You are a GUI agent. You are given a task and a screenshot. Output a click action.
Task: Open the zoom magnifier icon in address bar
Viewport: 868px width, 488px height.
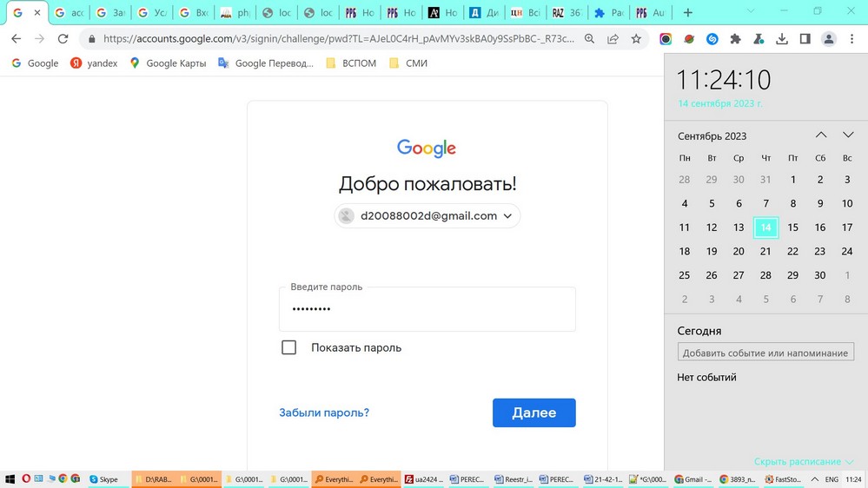(590, 39)
